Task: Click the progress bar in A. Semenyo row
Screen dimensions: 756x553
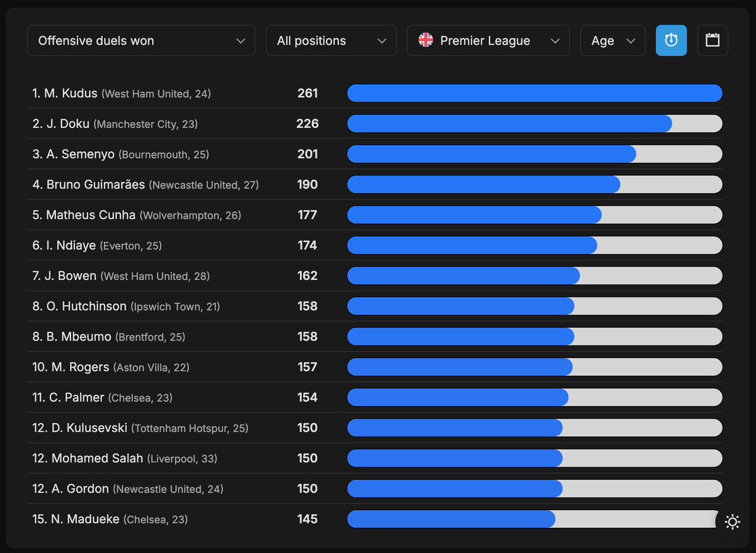Action: click(534, 154)
